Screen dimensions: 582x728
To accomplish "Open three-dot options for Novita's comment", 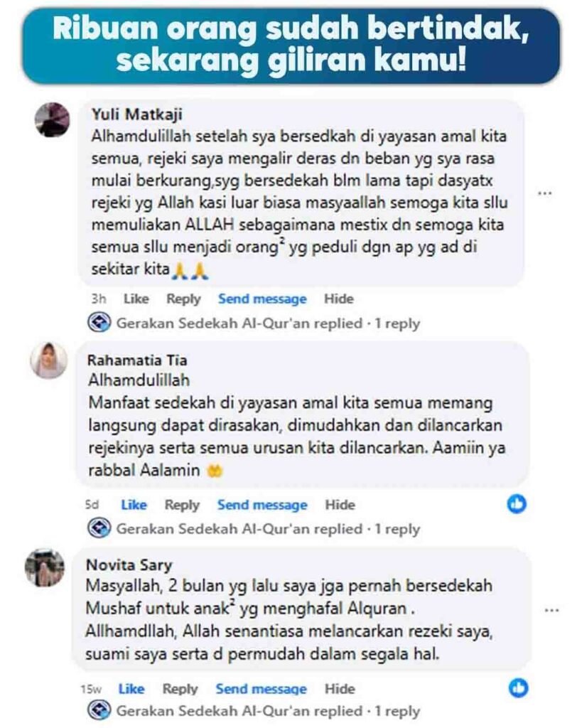I will [x=551, y=610].
